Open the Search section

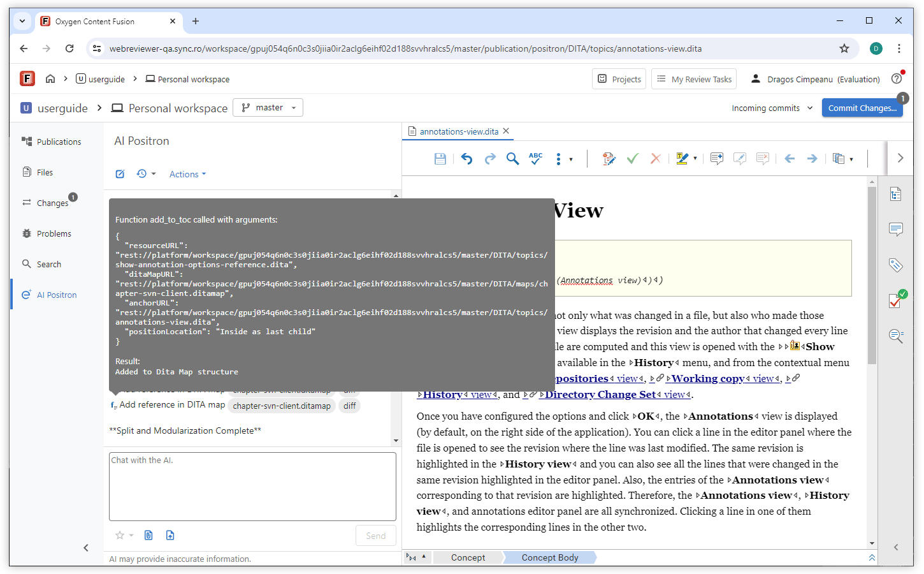[41, 264]
